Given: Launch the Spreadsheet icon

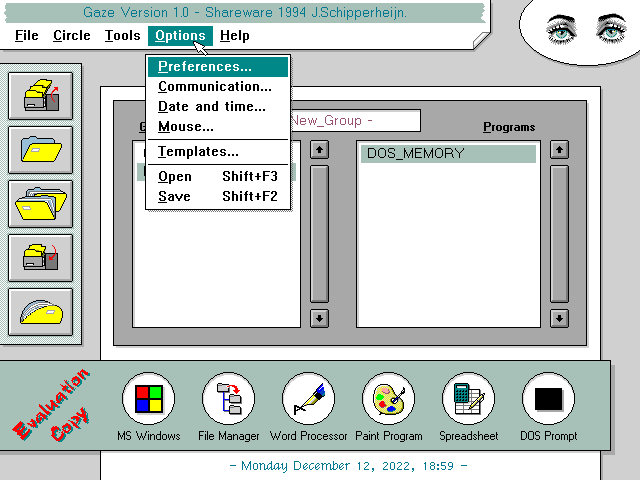Looking at the screenshot, I should click(469, 399).
